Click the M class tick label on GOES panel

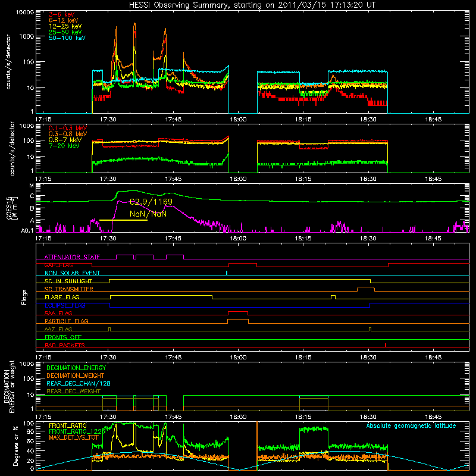[x=32, y=186]
